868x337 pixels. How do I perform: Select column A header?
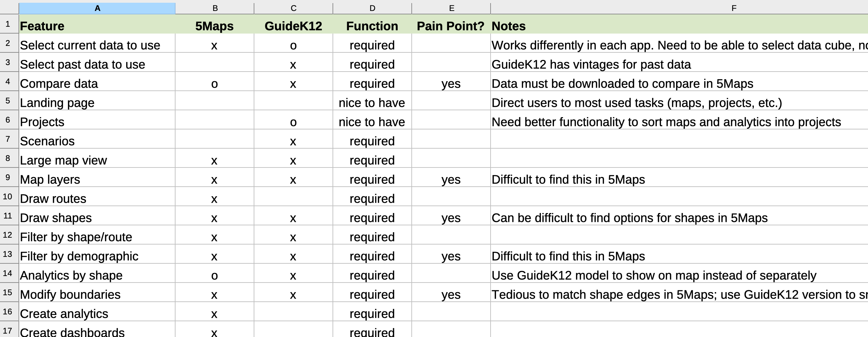(x=97, y=8)
